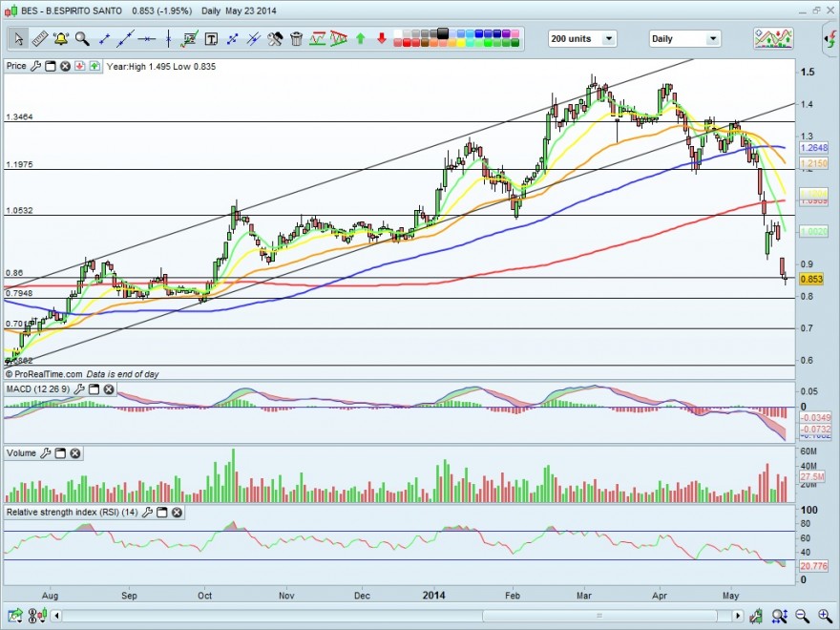This screenshot has height=630, width=840.
Task: Select the line segment drawing tool
Action: 104,38
